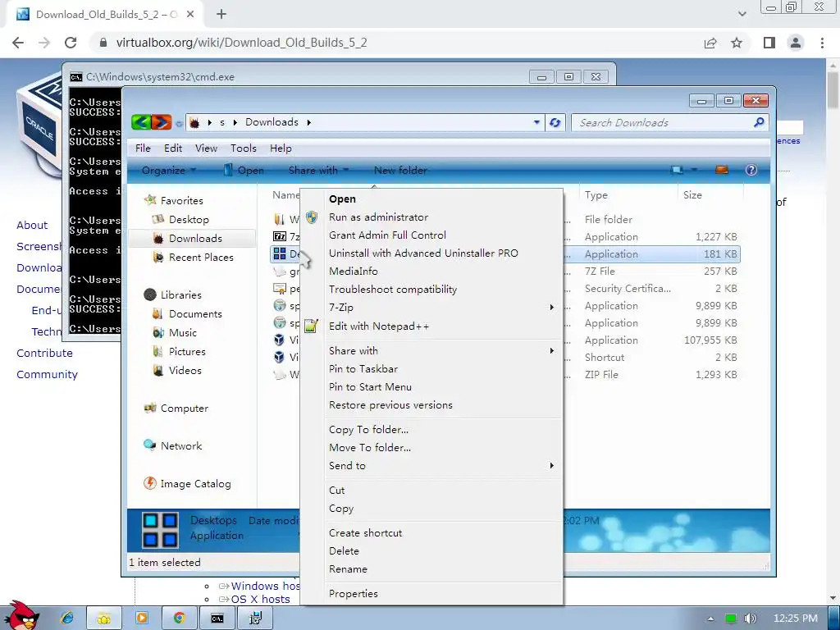The image size is (840, 630).
Task: Click the volume speaker in system tray
Action: coord(751,619)
